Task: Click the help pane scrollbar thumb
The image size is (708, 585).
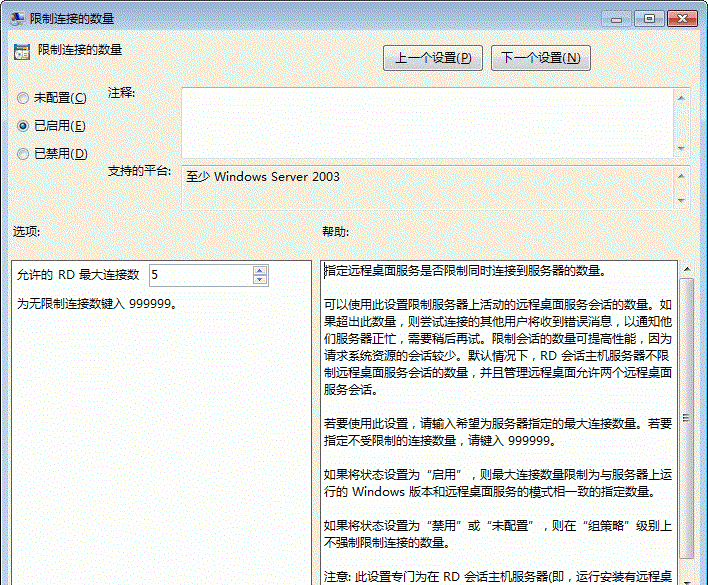Action: (x=687, y=418)
